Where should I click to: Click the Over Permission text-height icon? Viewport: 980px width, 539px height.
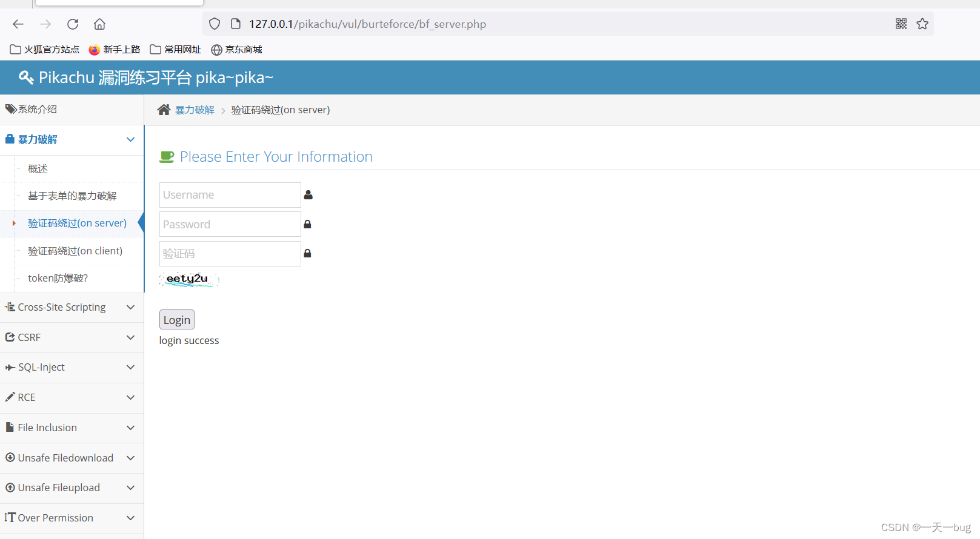10,517
